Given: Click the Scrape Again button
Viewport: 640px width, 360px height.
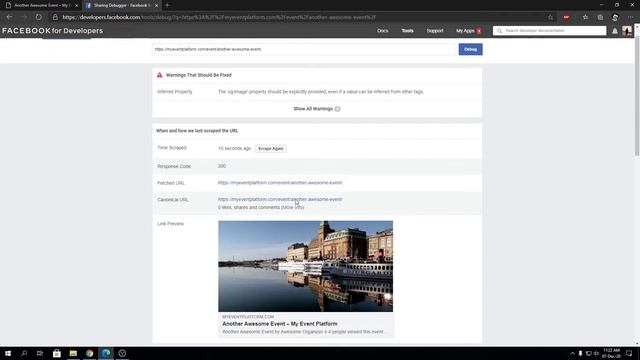Looking at the screenshot, I should pyautogui.click(x=271, y=149).
